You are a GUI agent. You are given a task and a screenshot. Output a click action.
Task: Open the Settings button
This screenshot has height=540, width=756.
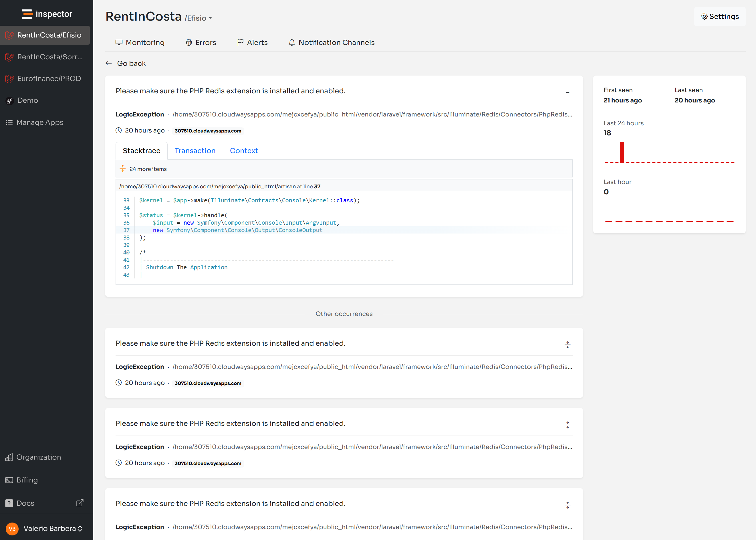pos(719,16)
